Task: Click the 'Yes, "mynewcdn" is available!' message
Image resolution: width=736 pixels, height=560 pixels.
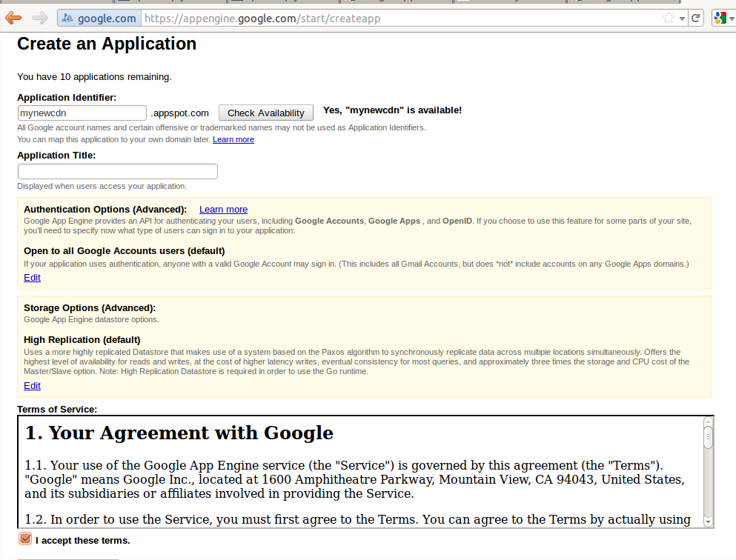Action: 392,110
